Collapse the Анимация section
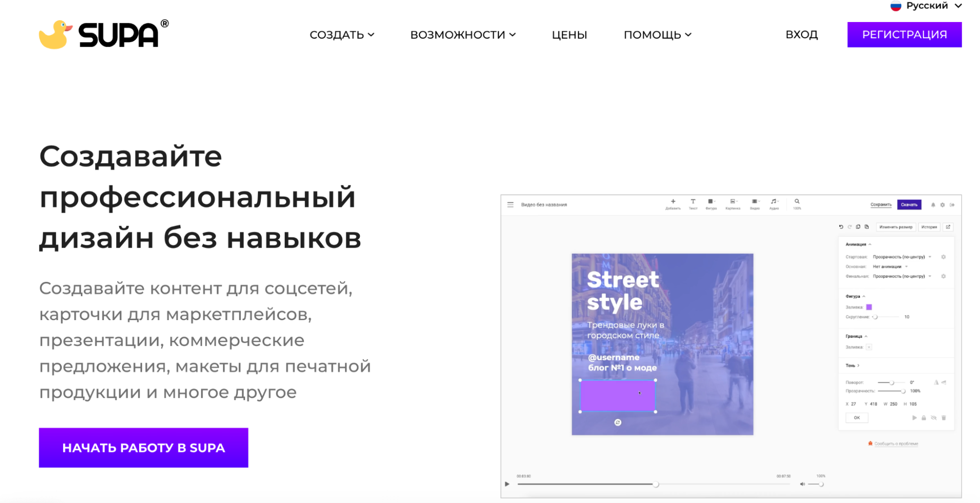 pos(858,244)
